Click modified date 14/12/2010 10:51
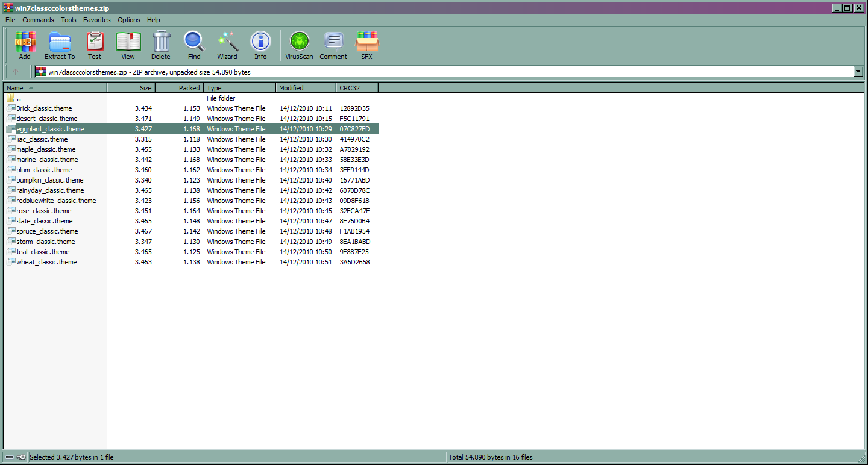The image size is (868, 465). pyautogui.click(x=306, y=262)
